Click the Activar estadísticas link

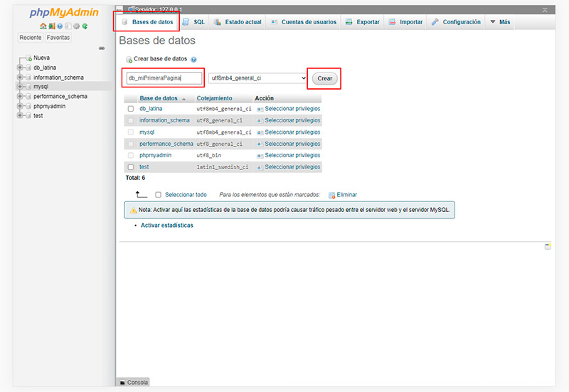point(167,226)
